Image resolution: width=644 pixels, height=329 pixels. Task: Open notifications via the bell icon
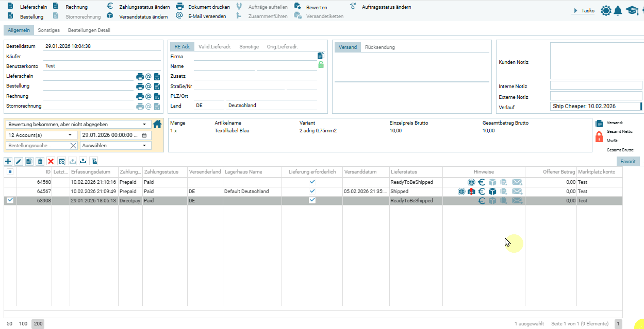[x=617, y=10]
